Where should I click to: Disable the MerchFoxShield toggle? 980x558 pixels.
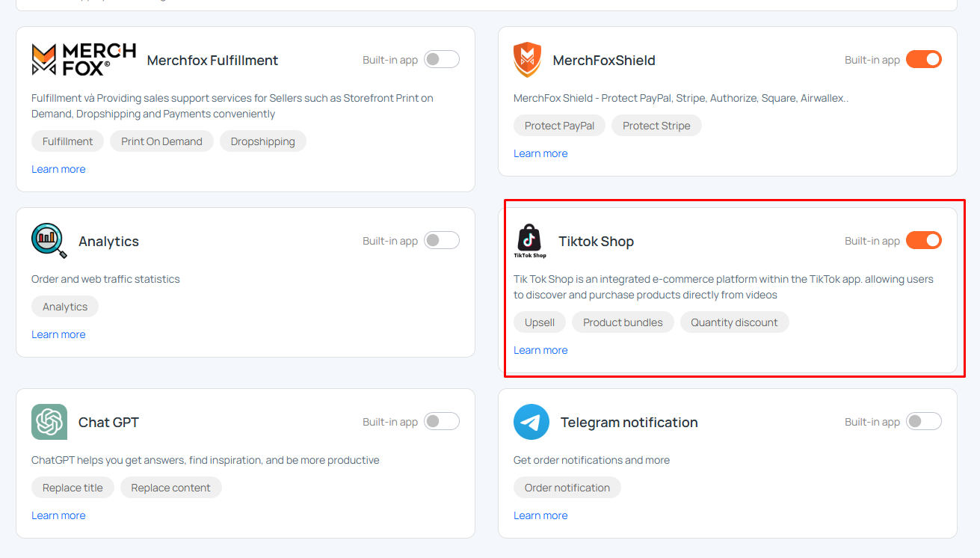click(923, 59)
